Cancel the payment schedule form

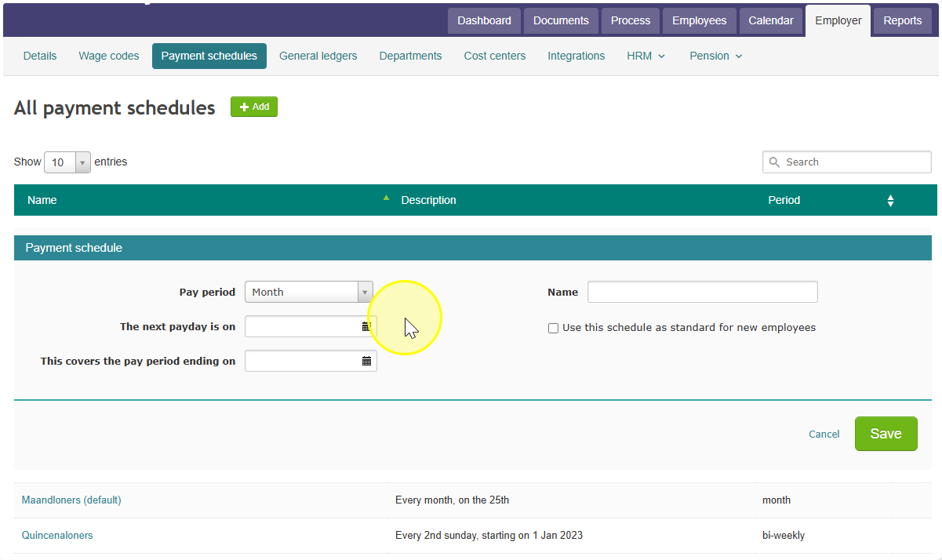824,435
